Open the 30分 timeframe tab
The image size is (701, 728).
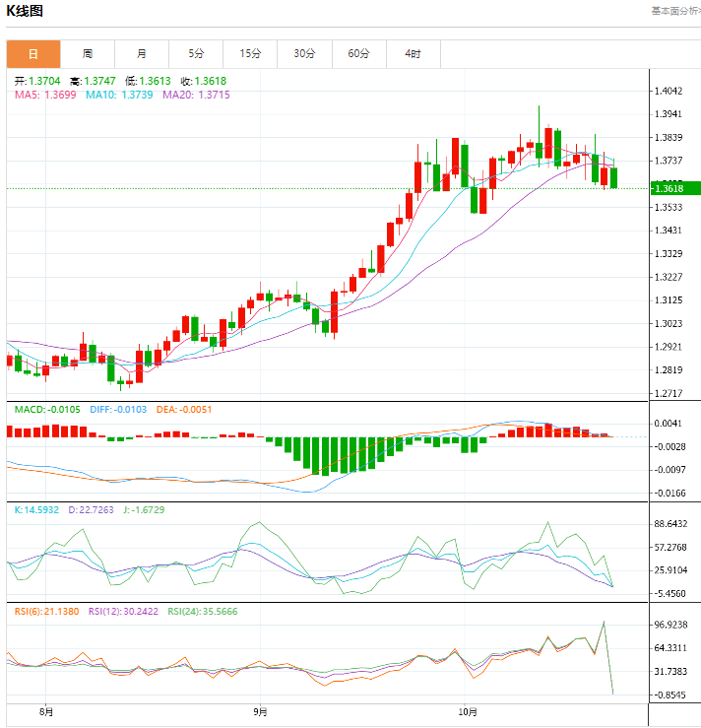pyautogui.click(x=305, y=54)
